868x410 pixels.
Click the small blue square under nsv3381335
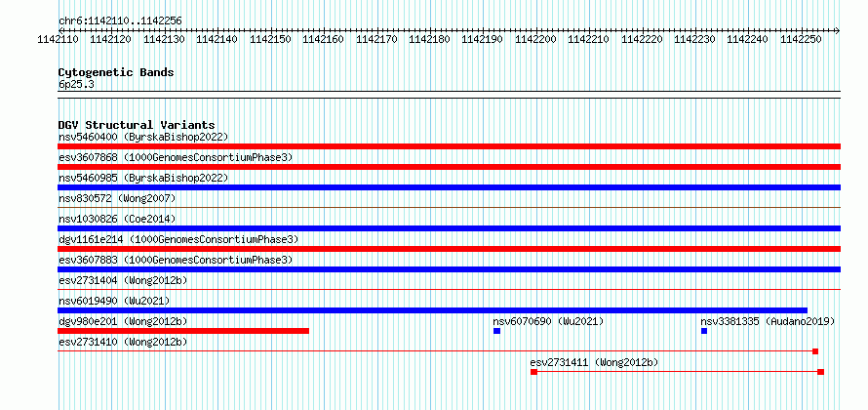(704, 331)
